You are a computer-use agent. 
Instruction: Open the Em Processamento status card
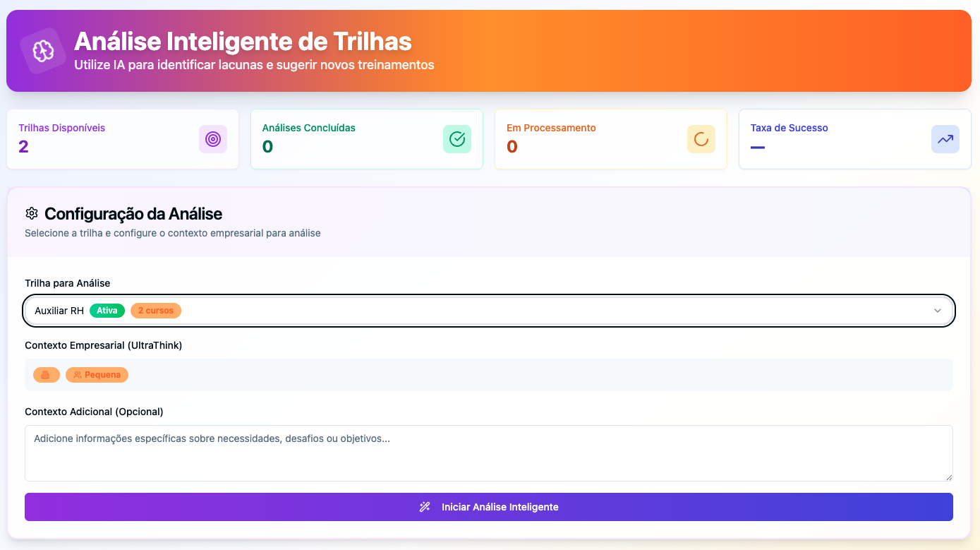(x=610, y=139)
